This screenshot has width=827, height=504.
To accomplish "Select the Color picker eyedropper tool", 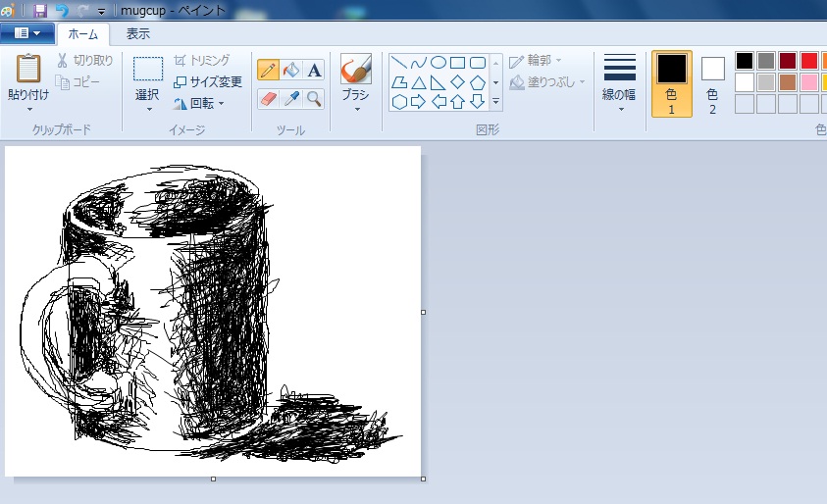I will [x=290, y=98].
